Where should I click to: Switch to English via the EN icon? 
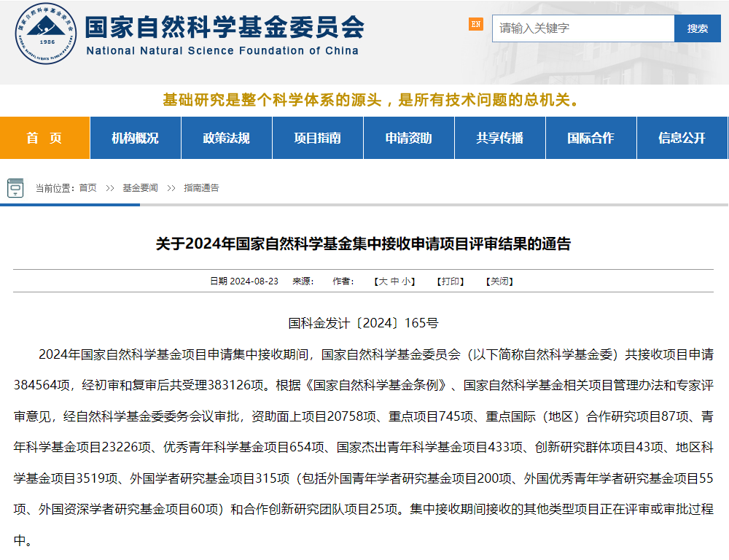click(x=475, y=24)
